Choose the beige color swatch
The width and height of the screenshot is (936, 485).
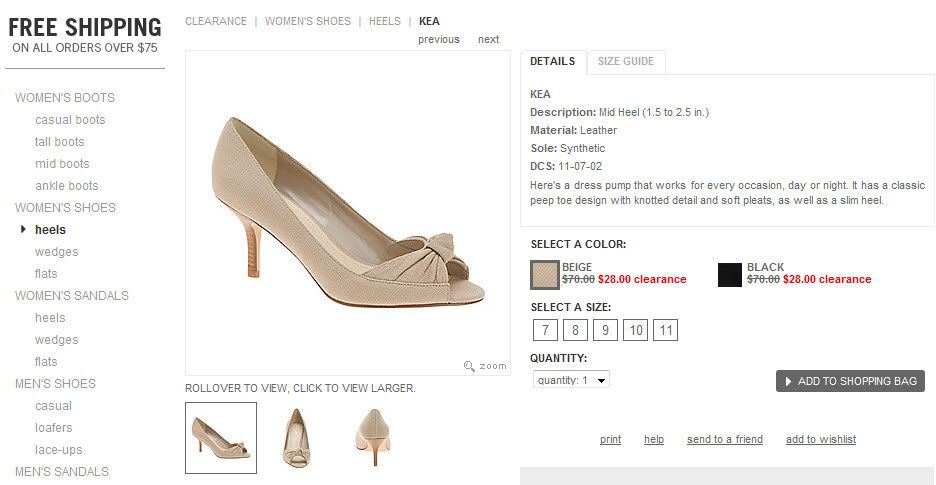click(544, 274)
